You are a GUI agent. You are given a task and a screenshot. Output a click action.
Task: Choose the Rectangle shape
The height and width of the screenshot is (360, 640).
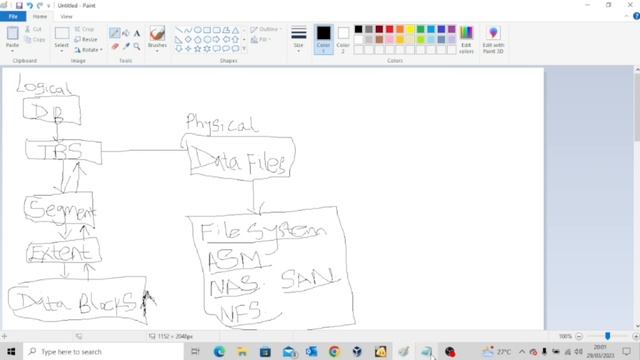click(x=207, y=30)
